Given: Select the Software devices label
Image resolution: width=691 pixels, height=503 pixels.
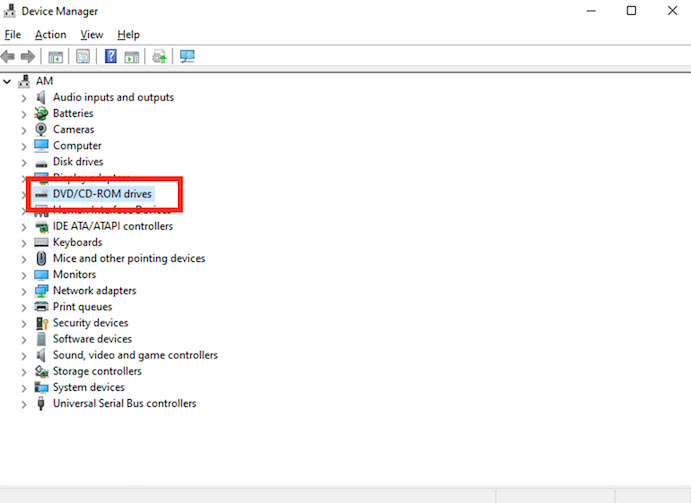Looking at the screenshot, I should pos(93,339).
